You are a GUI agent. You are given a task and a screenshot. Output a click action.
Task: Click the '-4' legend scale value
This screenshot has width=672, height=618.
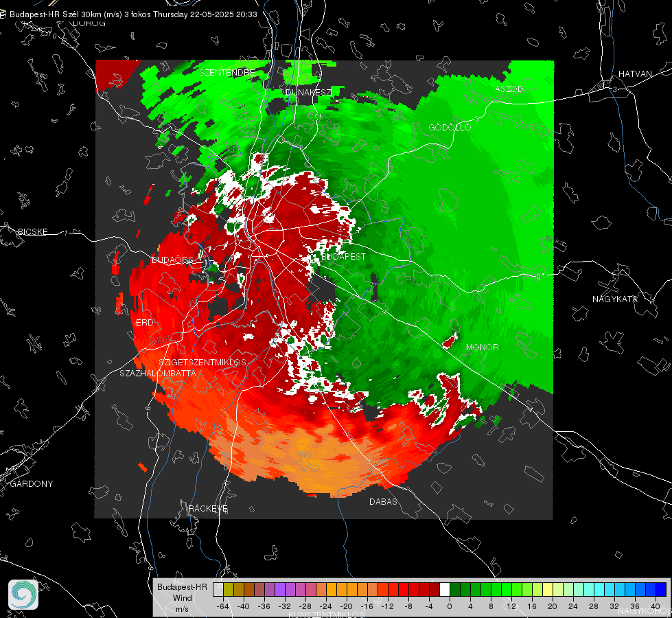pyautogui.click(x=428, y=606)
